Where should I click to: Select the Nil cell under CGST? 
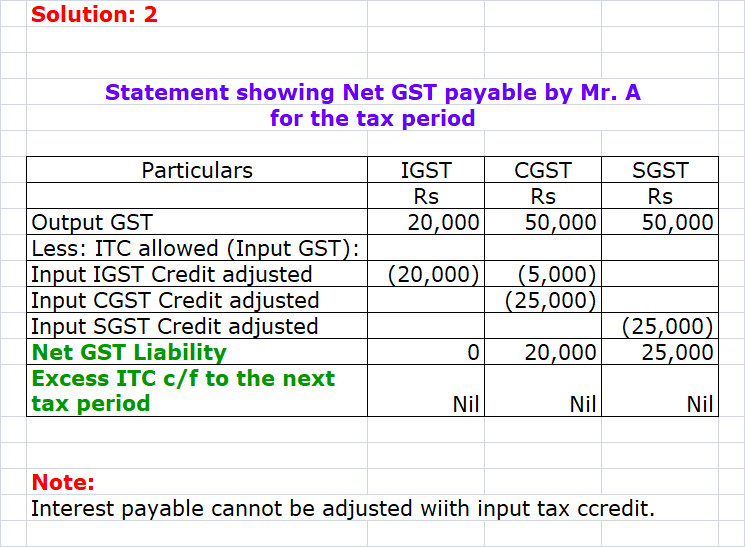tap(543, 391)
